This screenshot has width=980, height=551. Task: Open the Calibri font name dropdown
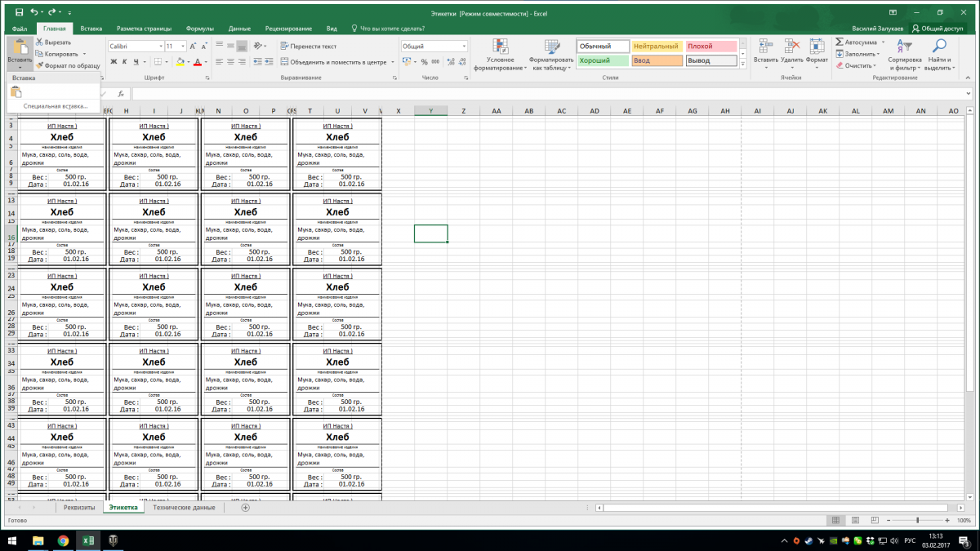point(160,47)
